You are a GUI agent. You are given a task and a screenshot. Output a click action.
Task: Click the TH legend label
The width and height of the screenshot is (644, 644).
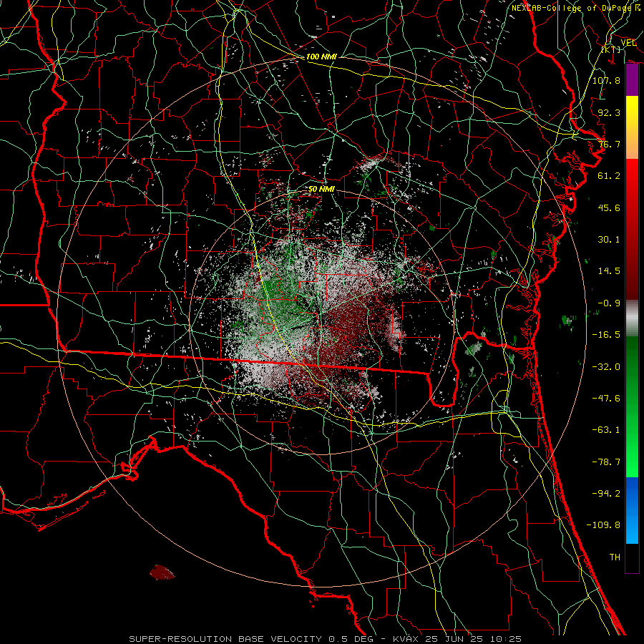coord(615,557)
